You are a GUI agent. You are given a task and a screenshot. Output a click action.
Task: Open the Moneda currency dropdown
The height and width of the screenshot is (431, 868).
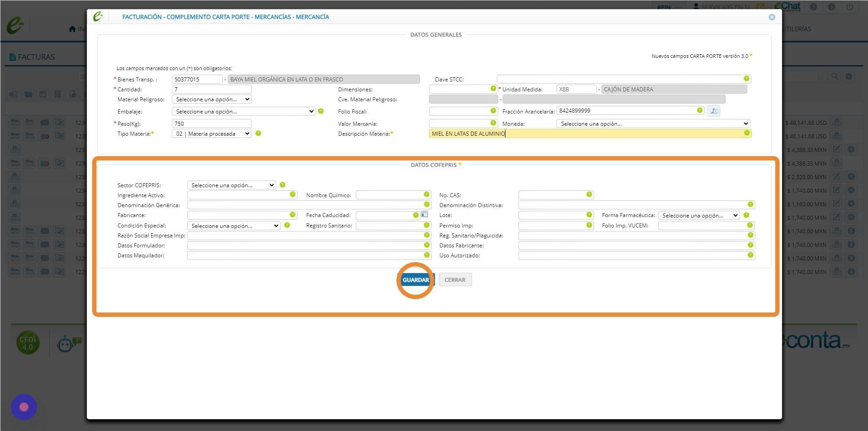pos(653,124)
